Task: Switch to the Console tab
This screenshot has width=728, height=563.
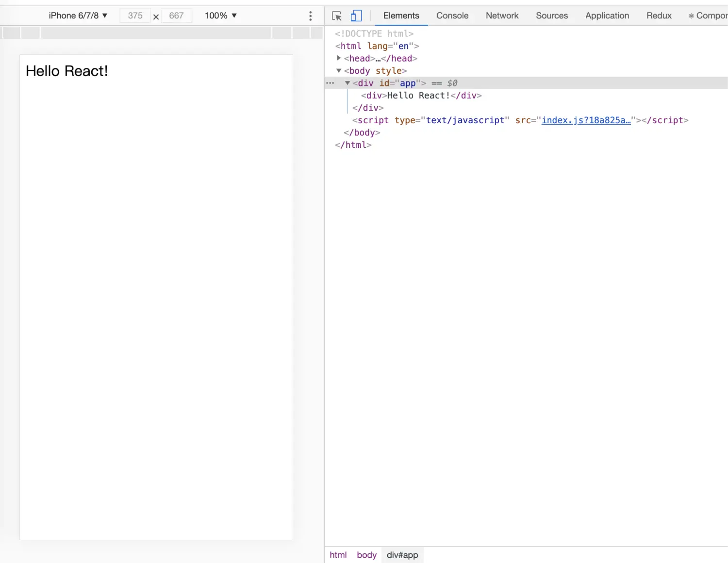Action: coord(452,16)
